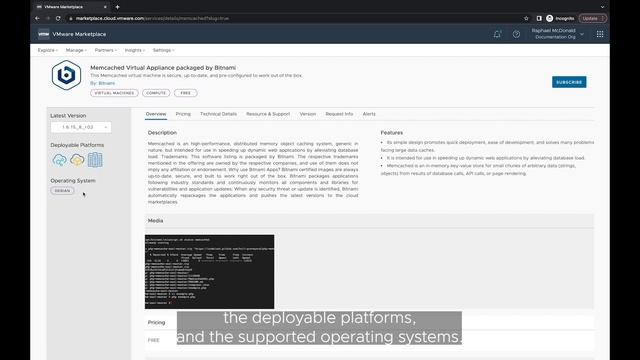Screen dimensions: 640x360
Task: Click the browser forward arrow
Action: pos(48,18)
